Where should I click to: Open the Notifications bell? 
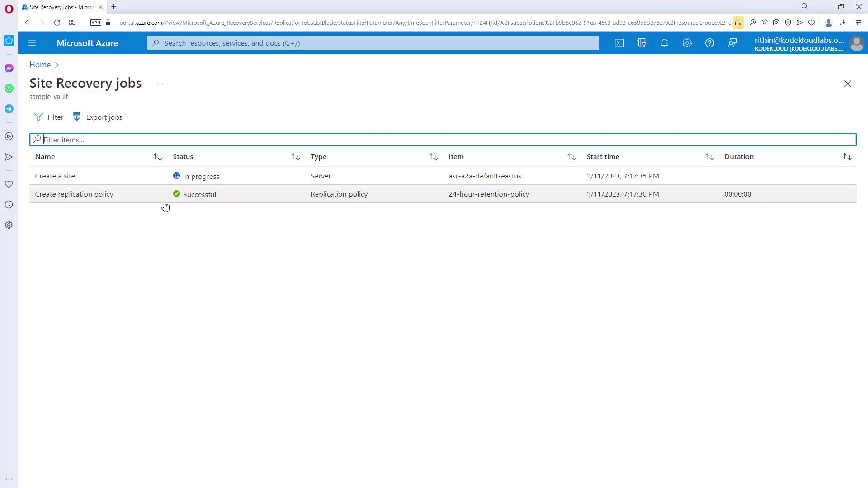coord(664,43)
